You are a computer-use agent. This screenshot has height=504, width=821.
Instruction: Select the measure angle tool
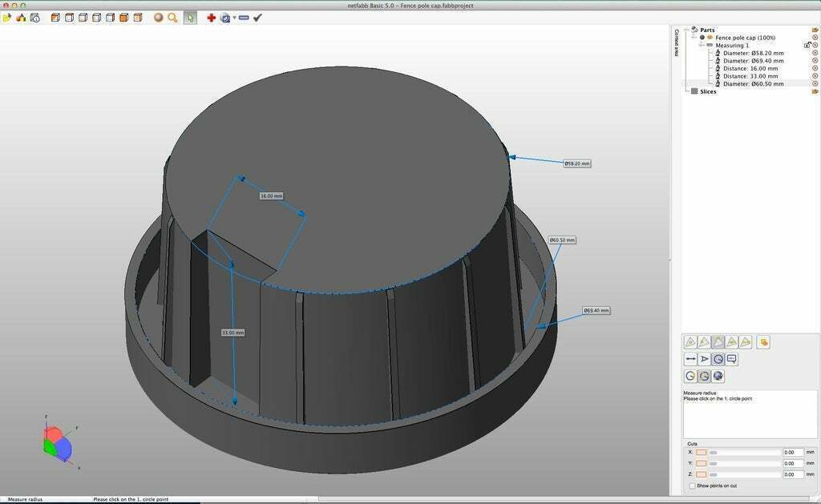pos(704,360)
